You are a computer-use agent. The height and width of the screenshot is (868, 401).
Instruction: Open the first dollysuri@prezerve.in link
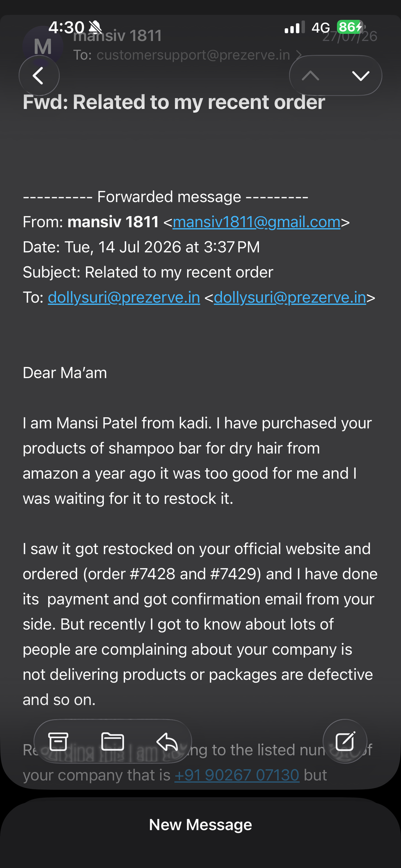click(124, 298)
